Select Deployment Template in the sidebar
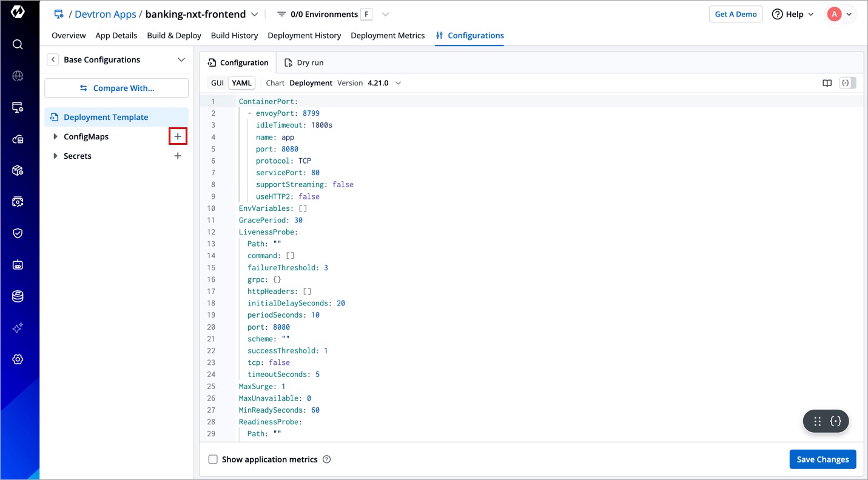This screenshot has width=868, height=480. (106, 118)
